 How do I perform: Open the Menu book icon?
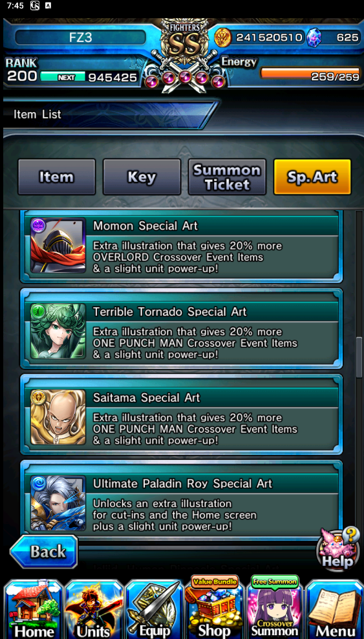point(334,610)
